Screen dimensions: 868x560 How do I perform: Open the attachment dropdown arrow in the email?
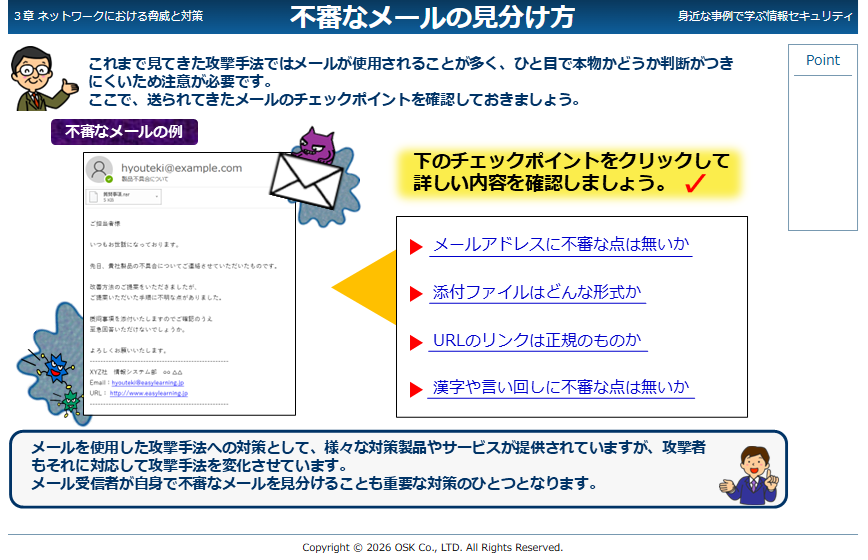pos(157,197)
